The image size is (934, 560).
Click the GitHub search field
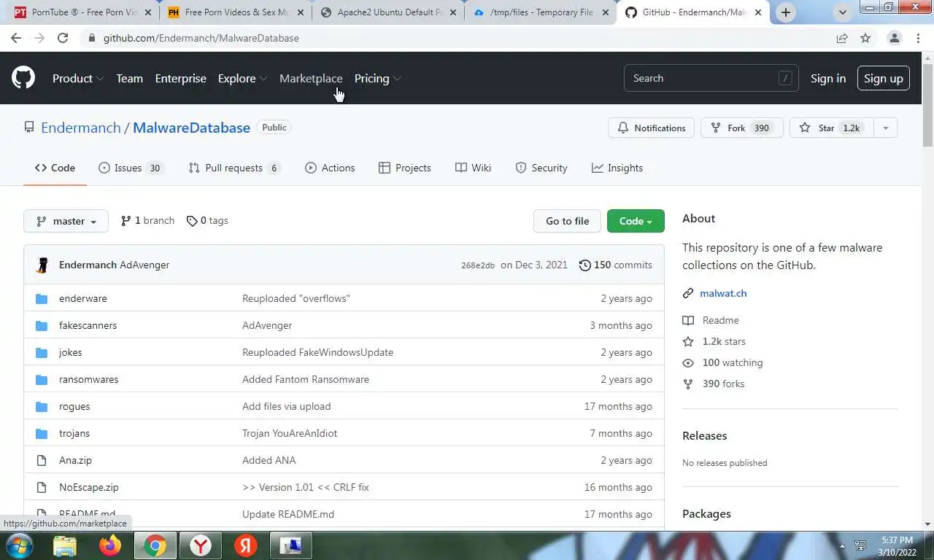711,78
